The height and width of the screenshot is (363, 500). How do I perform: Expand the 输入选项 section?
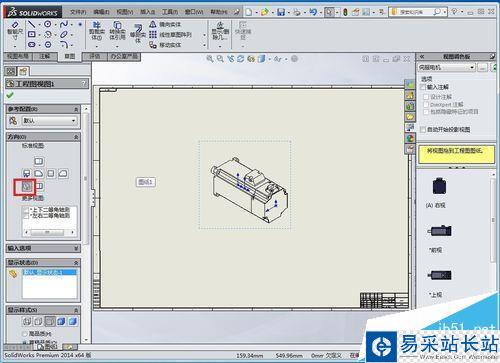point(76,248)
